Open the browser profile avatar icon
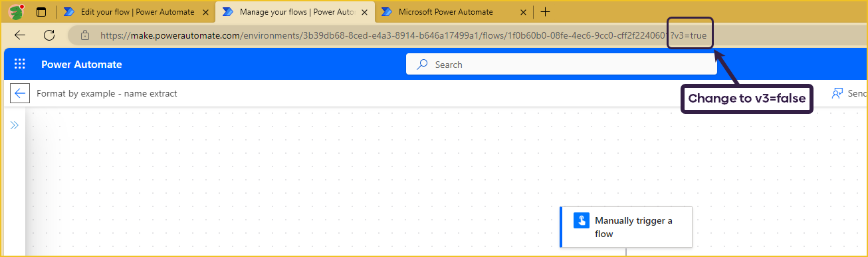This screenshot has height=257, width=868. 16,12
